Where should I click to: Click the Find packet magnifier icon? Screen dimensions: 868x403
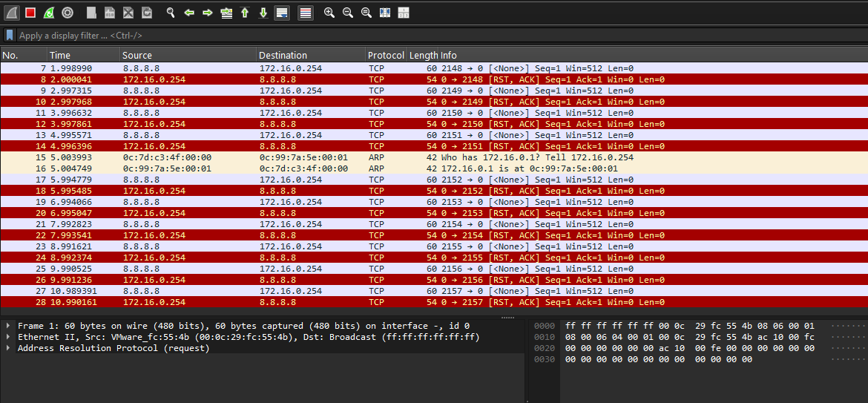click(171, 13)
